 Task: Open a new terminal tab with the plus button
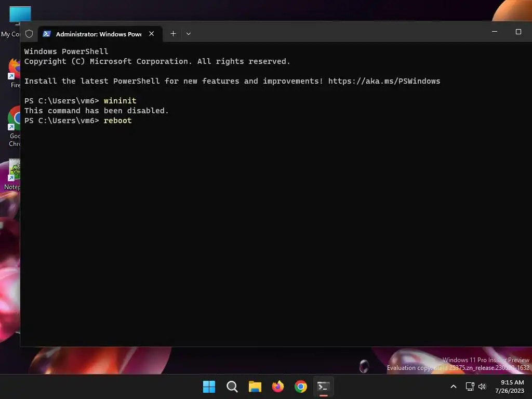coord(173,34)
